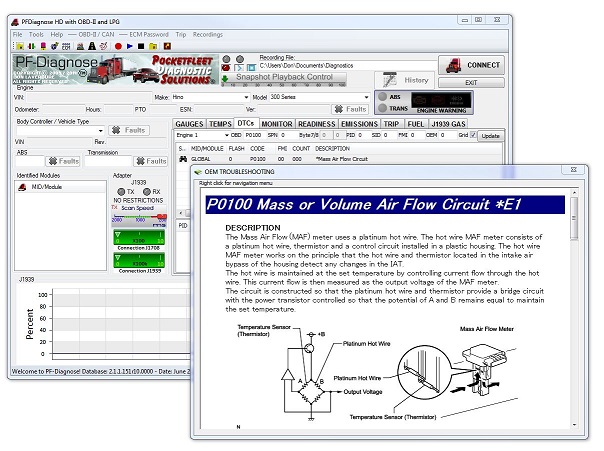Switch to the MONITOR tab
Screen dimensions: 604x451
[x=277, y=124]
